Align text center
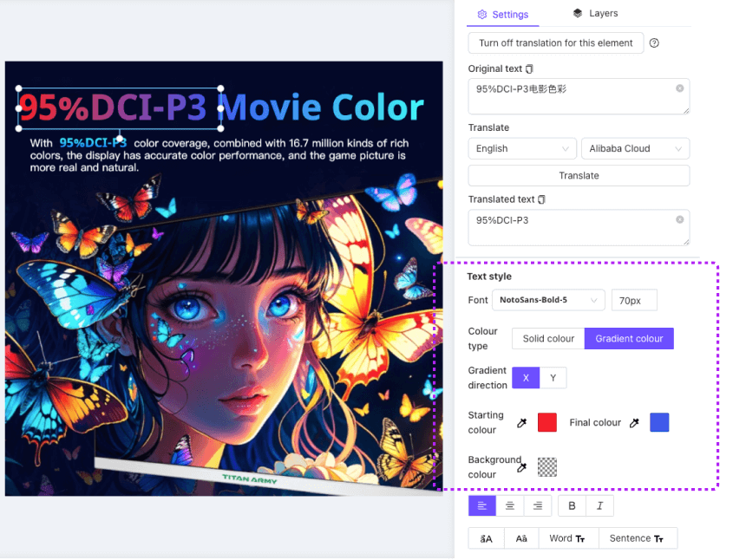 509,505
